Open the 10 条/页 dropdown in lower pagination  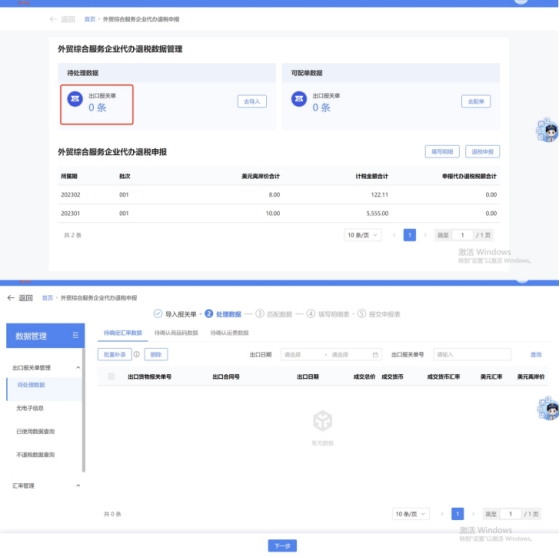410,514
